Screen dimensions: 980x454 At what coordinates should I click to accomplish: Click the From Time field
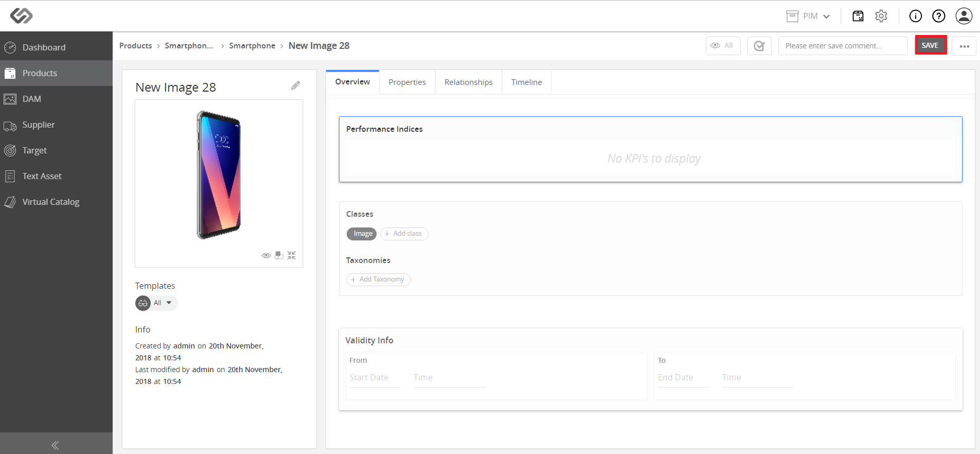(x=450, y=378)
